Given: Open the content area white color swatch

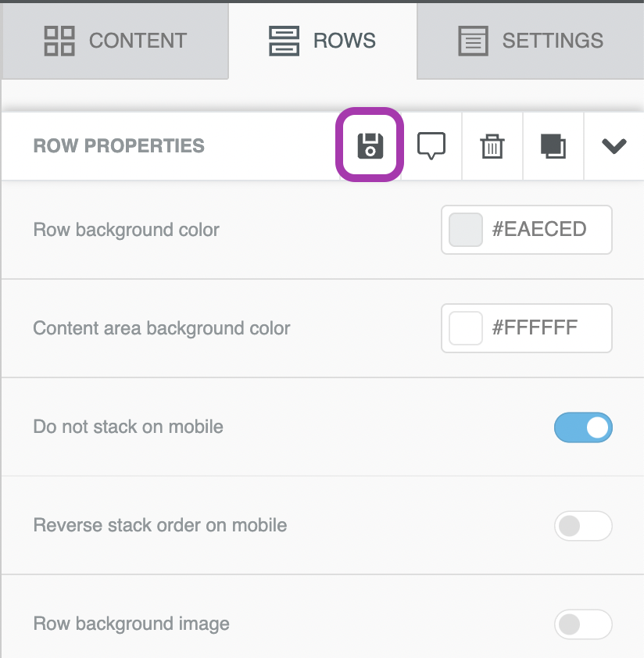Looking at the screenshot, I should click(466, 328).
